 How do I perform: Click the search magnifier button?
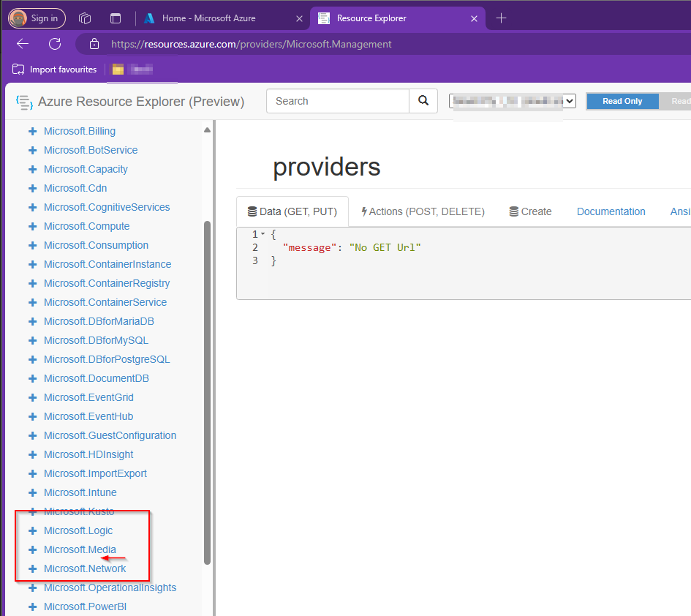(423, 101)
